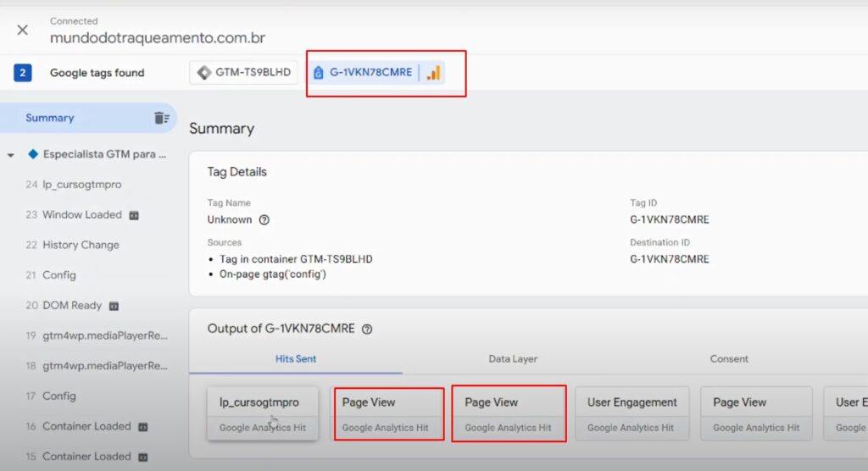
Task: Collapse the Especialista GTM para page tree
Action: click(x=11, y=155)
